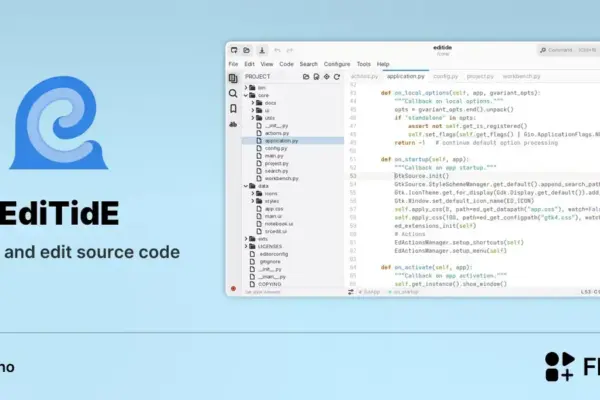Open the Help menu
The width and height of the screenshot is (600, 400).
point(383,64)
